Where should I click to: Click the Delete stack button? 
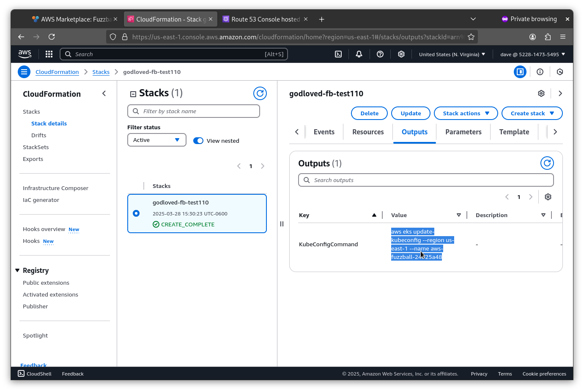[369, 113]
